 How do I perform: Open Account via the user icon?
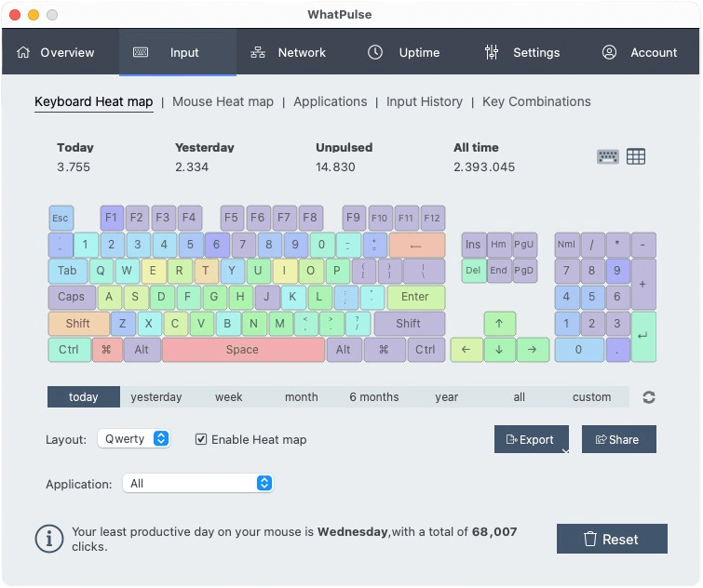click(609, 52)
